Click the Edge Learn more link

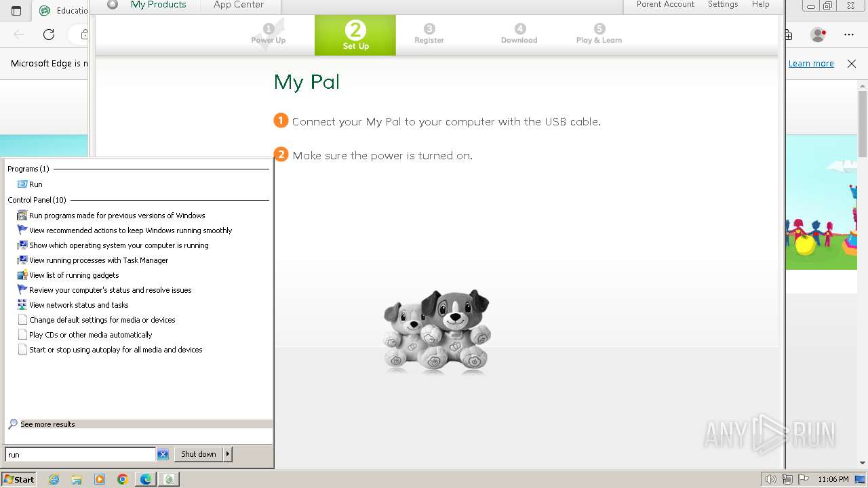pos(811,64)
